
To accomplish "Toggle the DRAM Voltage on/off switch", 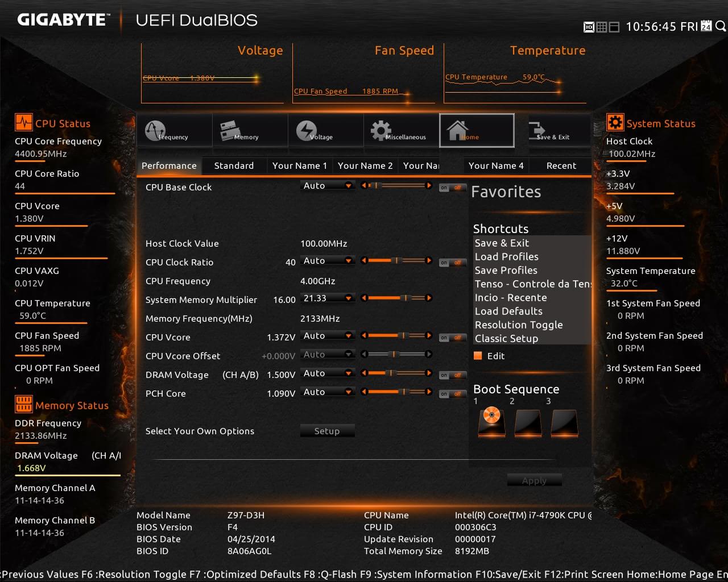I will (x=452, y=375).
